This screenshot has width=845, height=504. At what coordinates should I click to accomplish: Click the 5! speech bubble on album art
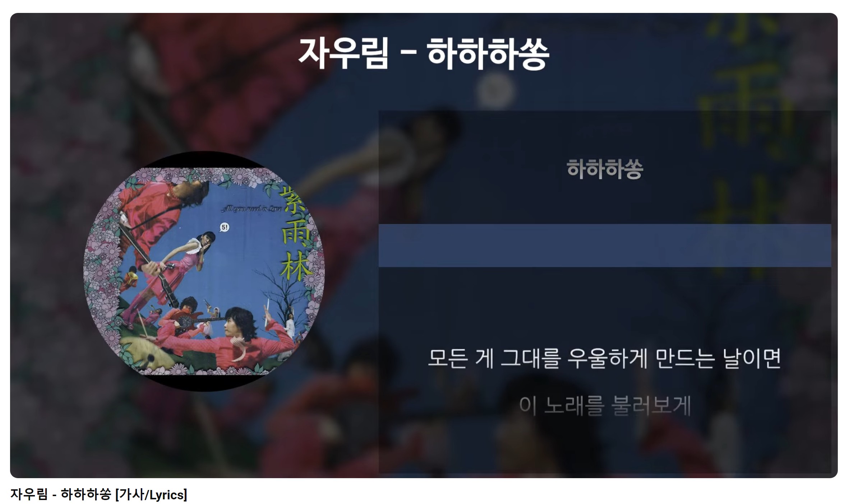224,227
